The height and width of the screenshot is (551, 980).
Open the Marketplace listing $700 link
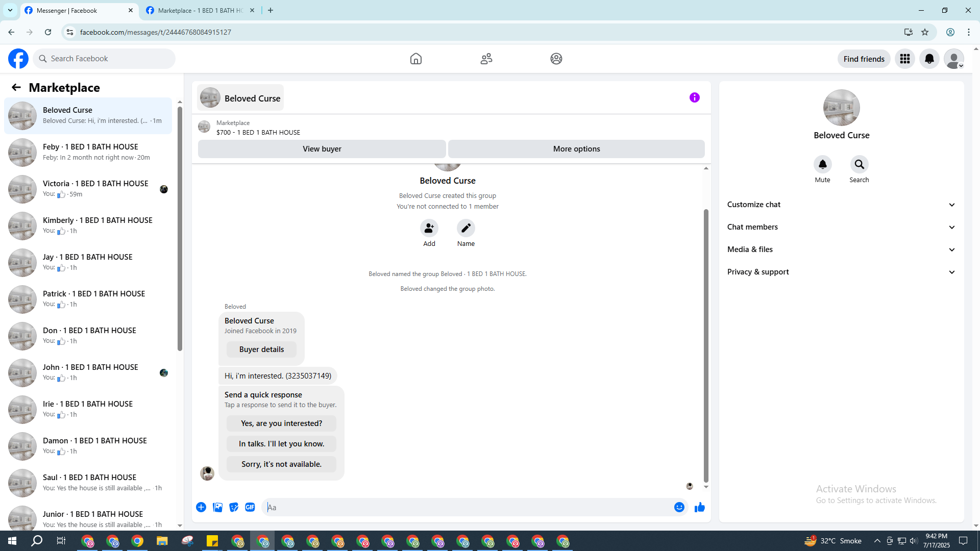[258, 132]
